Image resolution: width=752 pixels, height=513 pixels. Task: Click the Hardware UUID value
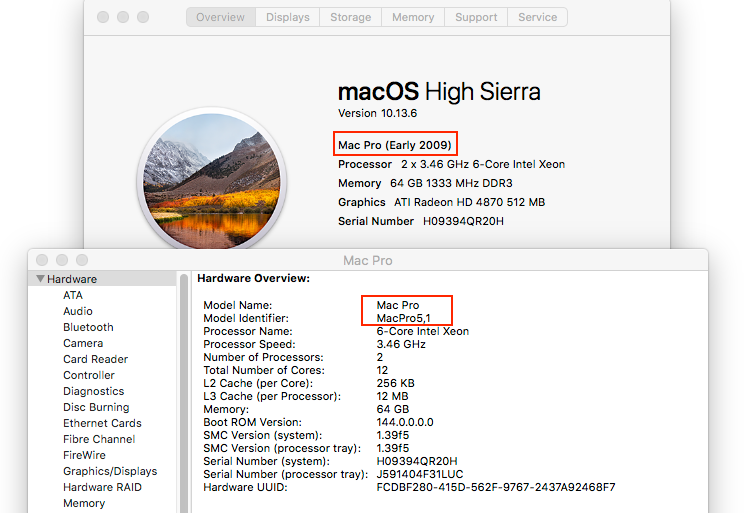(x=496, y=487)
